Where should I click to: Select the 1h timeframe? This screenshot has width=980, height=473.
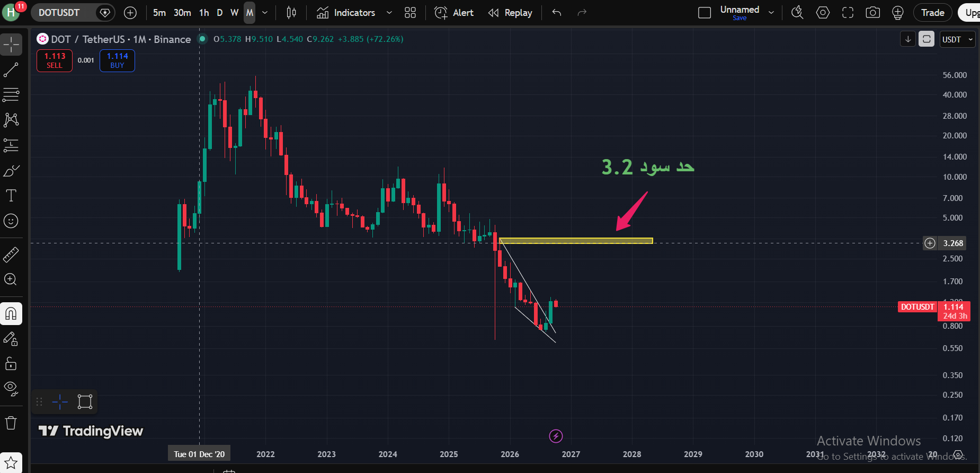click(204, 13)
